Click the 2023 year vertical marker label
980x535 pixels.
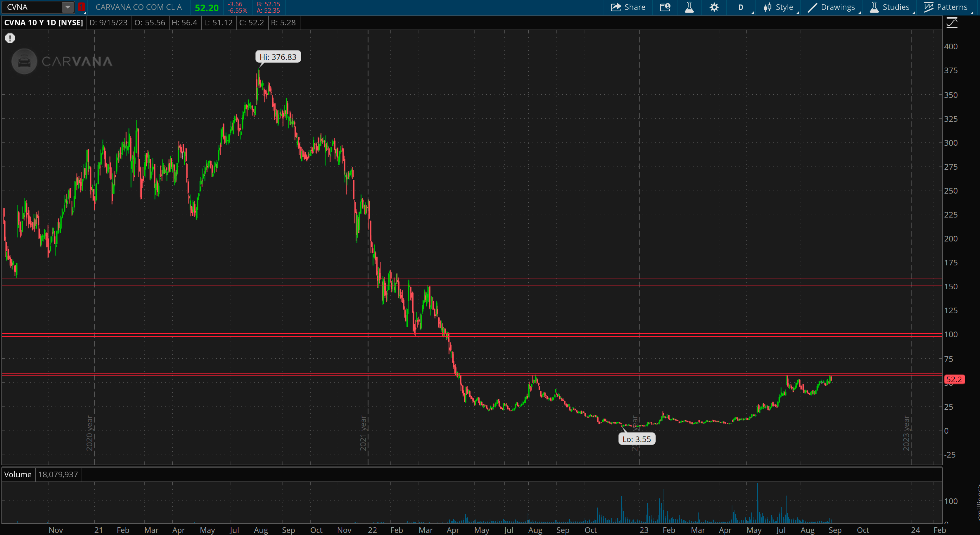pyautogui.click(x=906, y=433)
